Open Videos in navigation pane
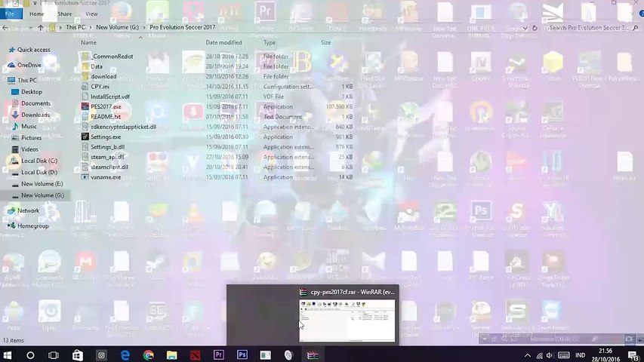 29,149
